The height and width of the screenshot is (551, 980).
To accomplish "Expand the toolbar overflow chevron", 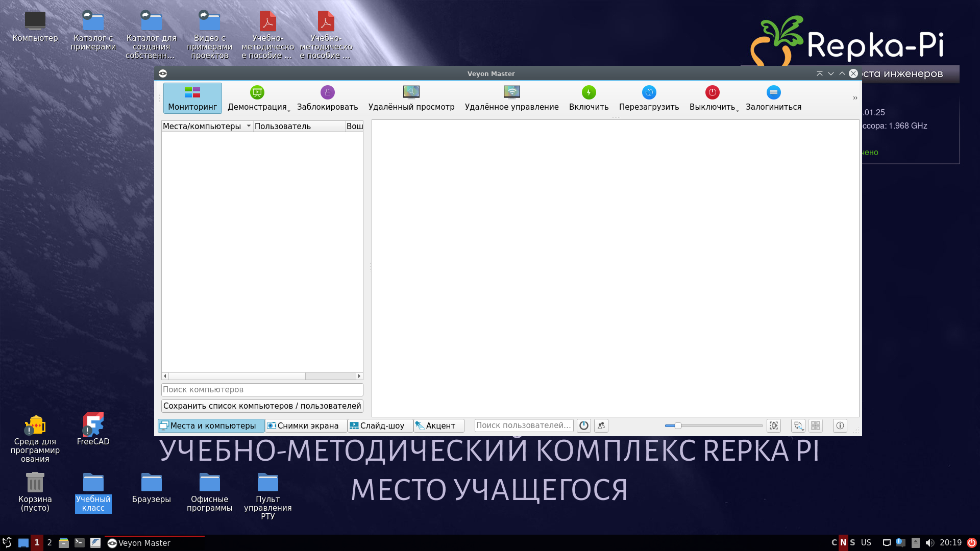I will (x=855, y=97).
